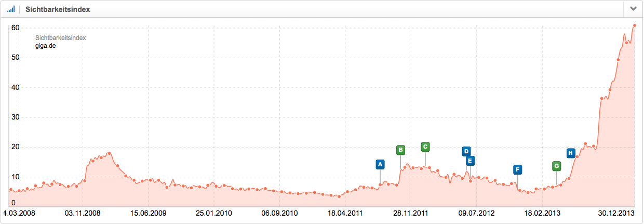Click the blue event pin F
The image size is (644, 224).
(x=517, y=169)
